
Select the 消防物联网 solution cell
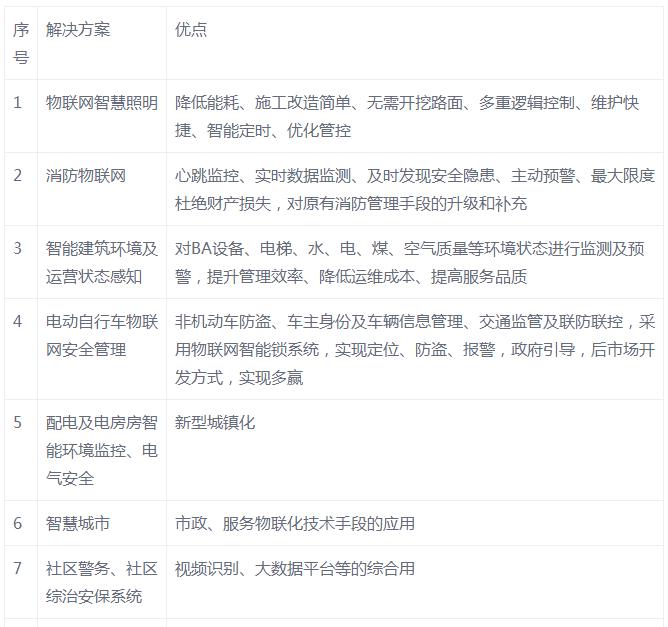(x=86, y=176)
